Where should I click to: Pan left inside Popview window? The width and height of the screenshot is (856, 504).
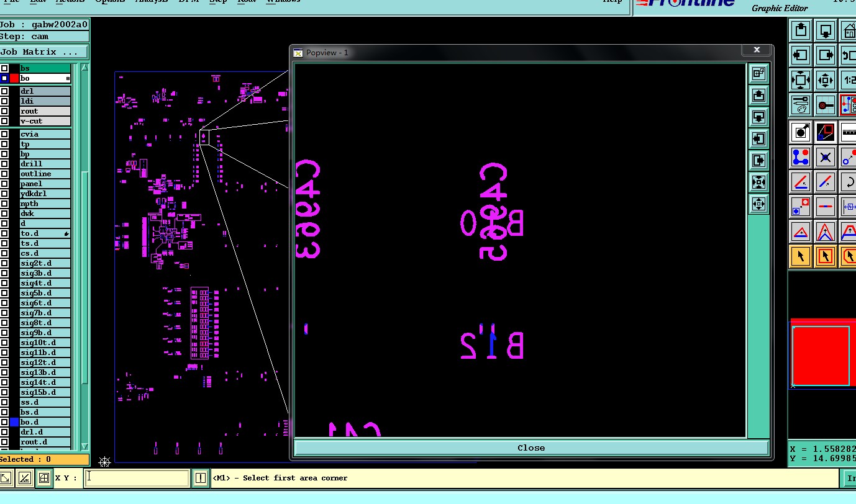758,138
